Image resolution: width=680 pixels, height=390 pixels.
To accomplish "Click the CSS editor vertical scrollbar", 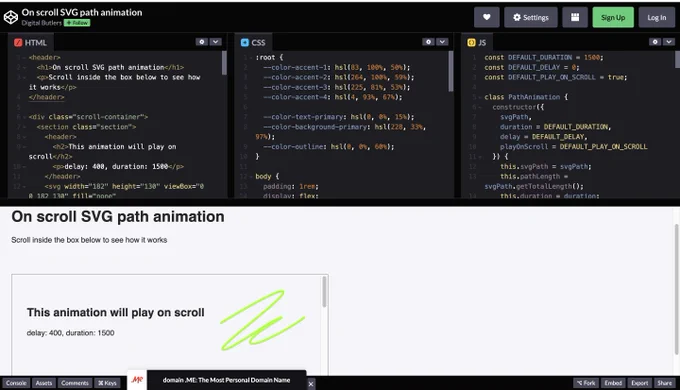I will 451,71.
